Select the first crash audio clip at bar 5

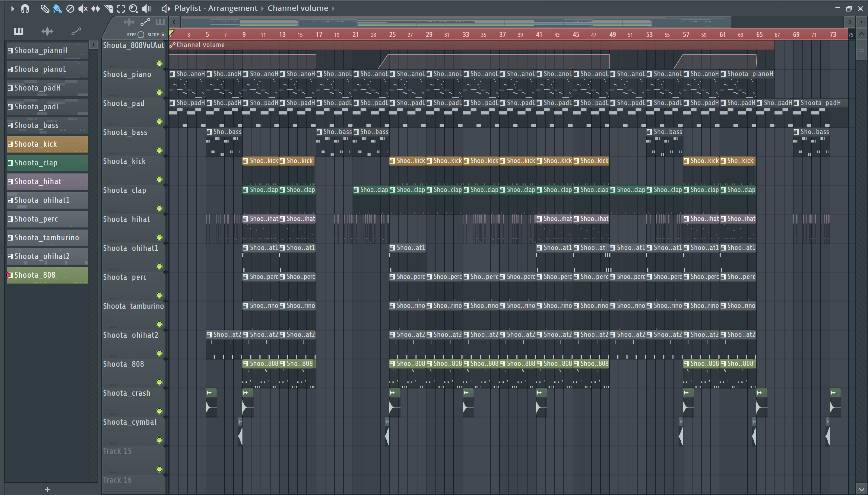click(x=211, y=402)
